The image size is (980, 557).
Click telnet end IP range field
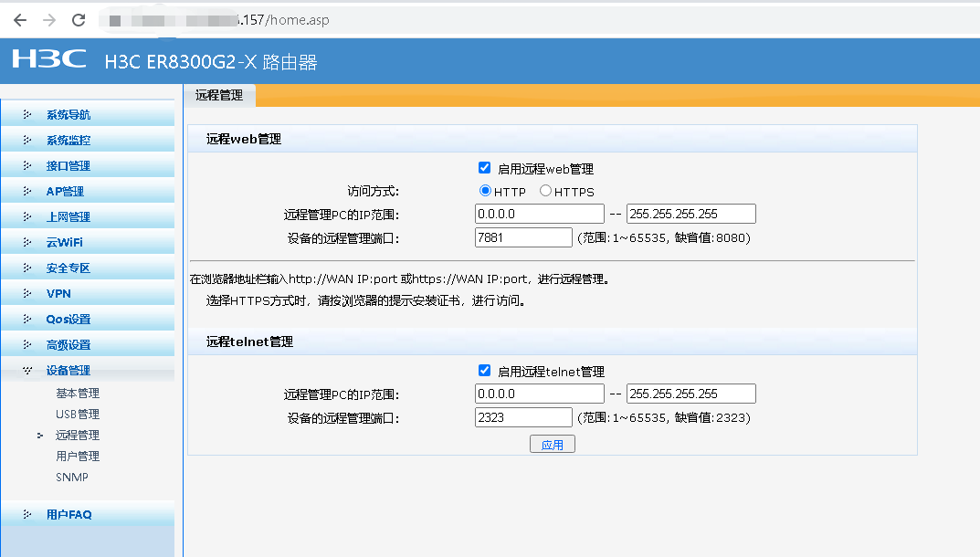pyautogui.click(x=691, y=394)
